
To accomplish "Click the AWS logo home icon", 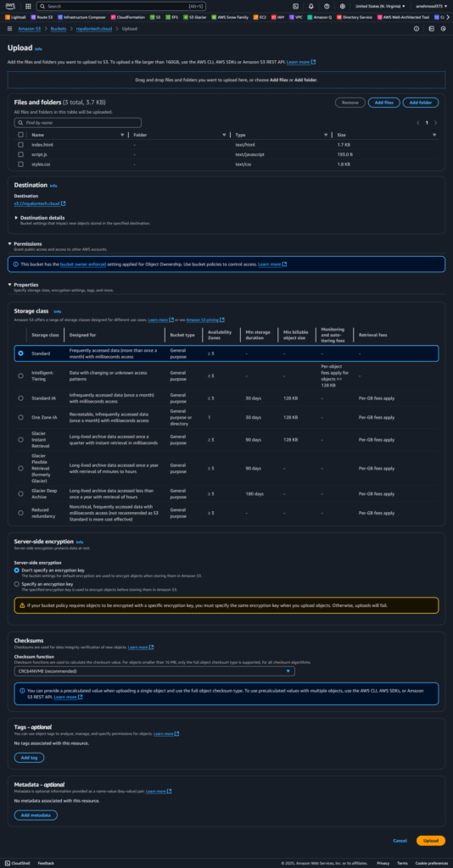I will pos(11,6).
